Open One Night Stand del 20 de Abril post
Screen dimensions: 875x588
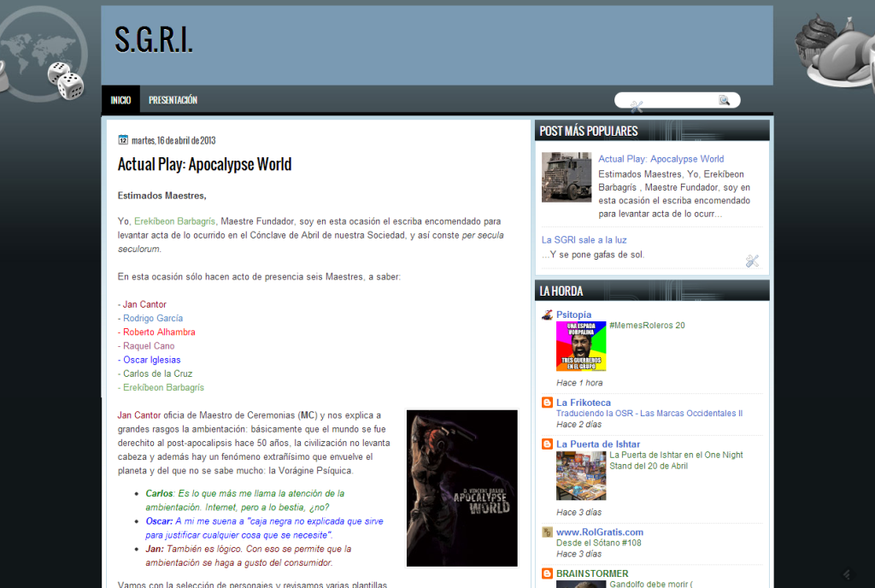(x=676, y=461)
